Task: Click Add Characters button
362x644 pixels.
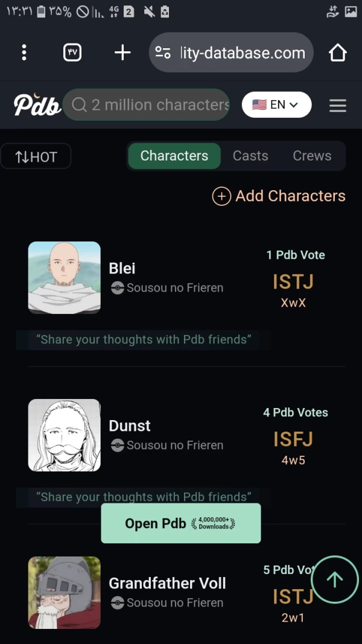Action: [279, 196]
